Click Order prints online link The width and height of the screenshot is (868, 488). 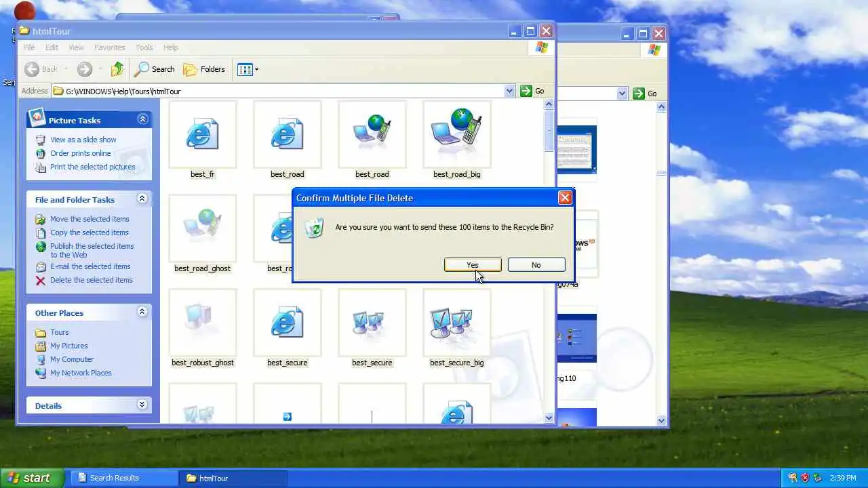[80, 153]
